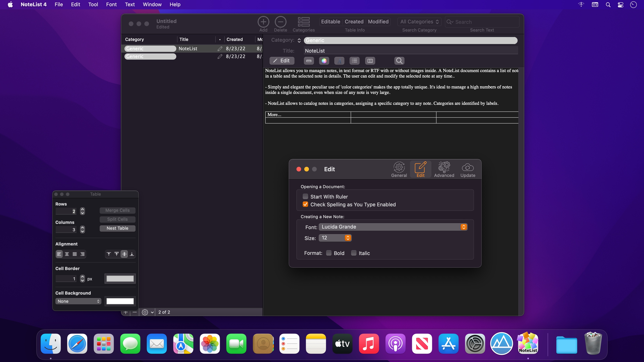Screen dimensions: 644x362
Task: Click the Generic category label in note detail
Action: tap(411, 40)
